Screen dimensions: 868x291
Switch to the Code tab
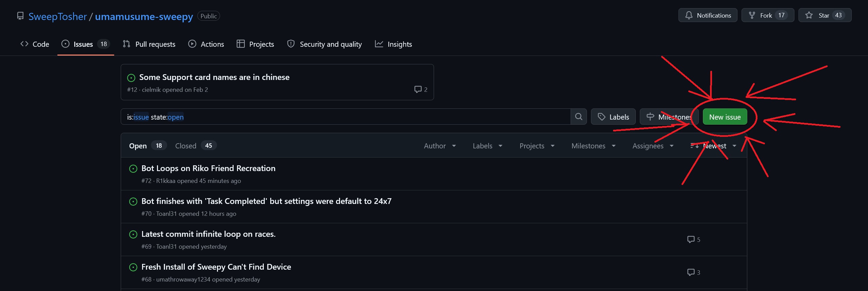[35, 44]
